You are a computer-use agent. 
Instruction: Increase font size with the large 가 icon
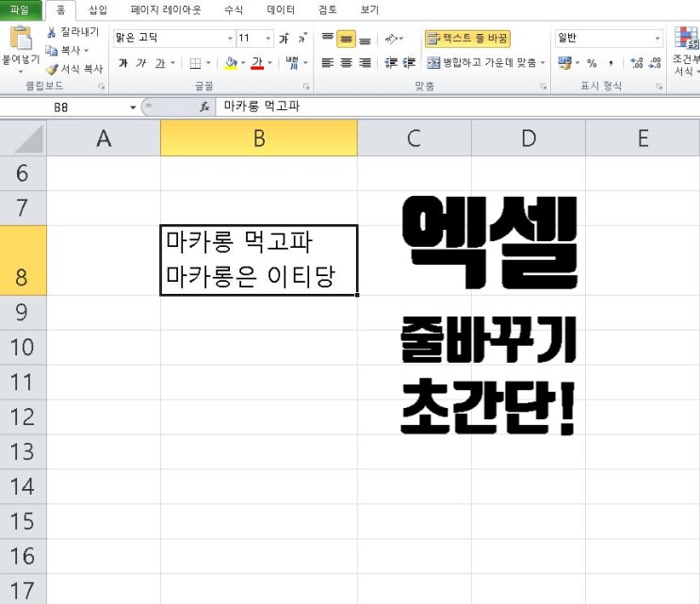pyautogui.click(x=284, y=39)
